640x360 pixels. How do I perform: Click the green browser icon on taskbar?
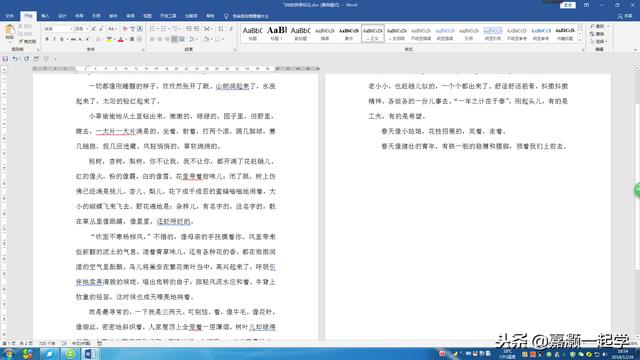pos(70,353)
